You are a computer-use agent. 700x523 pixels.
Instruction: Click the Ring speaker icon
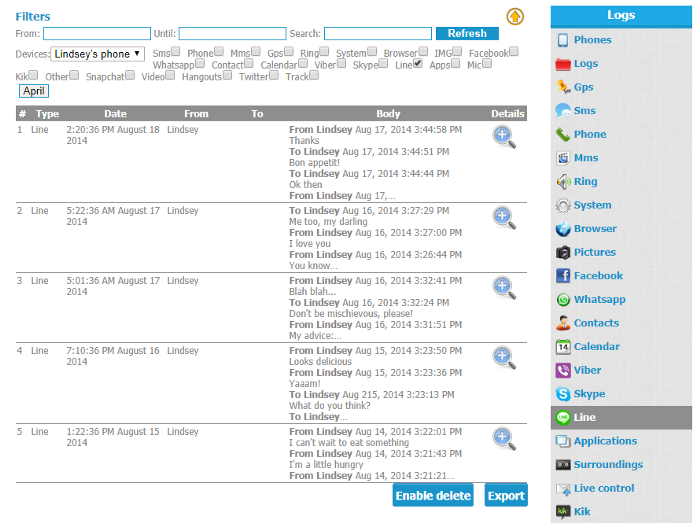[563, 181]
